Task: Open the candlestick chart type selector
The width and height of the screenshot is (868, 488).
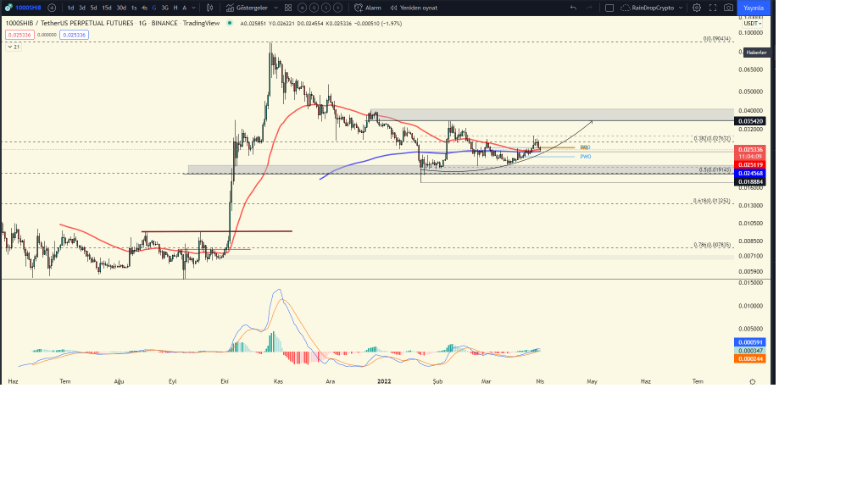Action: pyautogui.click(x=209, y=8)
